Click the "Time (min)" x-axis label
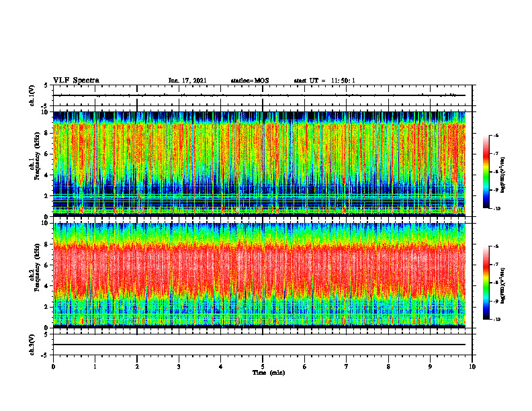Screen dimensions: 532x411 tap(269, 373)
